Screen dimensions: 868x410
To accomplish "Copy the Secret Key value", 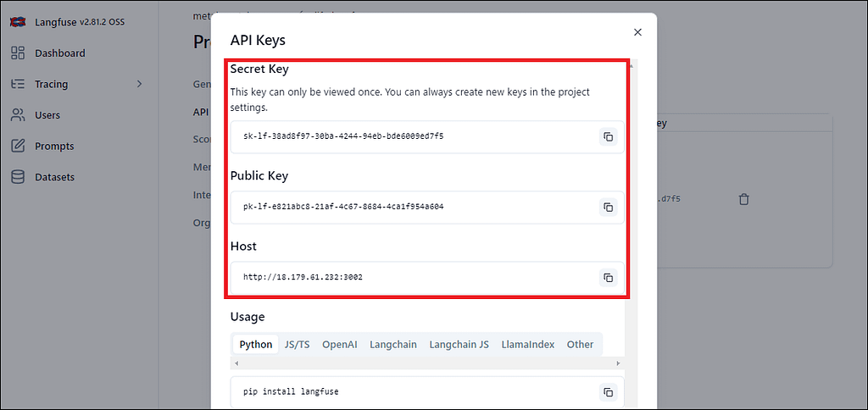I will click(x=608, y=136).
